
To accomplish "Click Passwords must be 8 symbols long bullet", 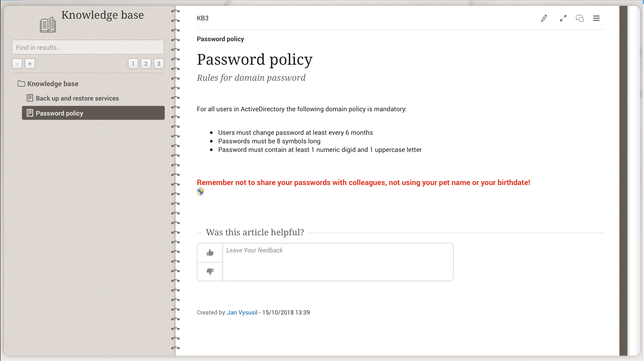I will [x=269, y=141].
